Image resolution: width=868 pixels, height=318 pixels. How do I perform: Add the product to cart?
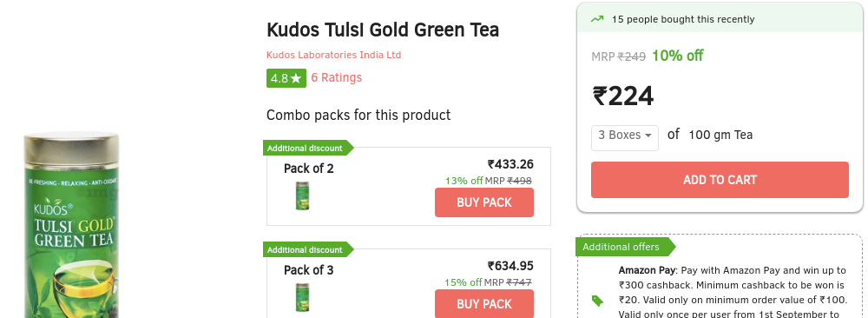click(720, 180)
